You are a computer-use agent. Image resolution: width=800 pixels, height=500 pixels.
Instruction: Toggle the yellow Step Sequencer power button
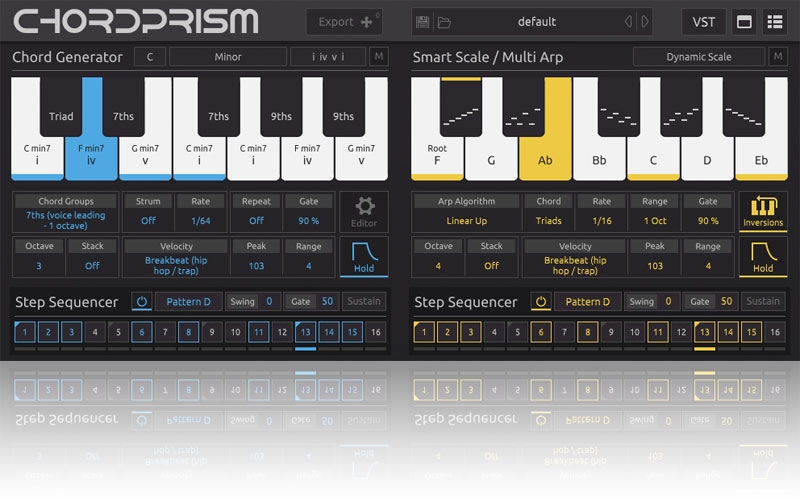point(541,302)
